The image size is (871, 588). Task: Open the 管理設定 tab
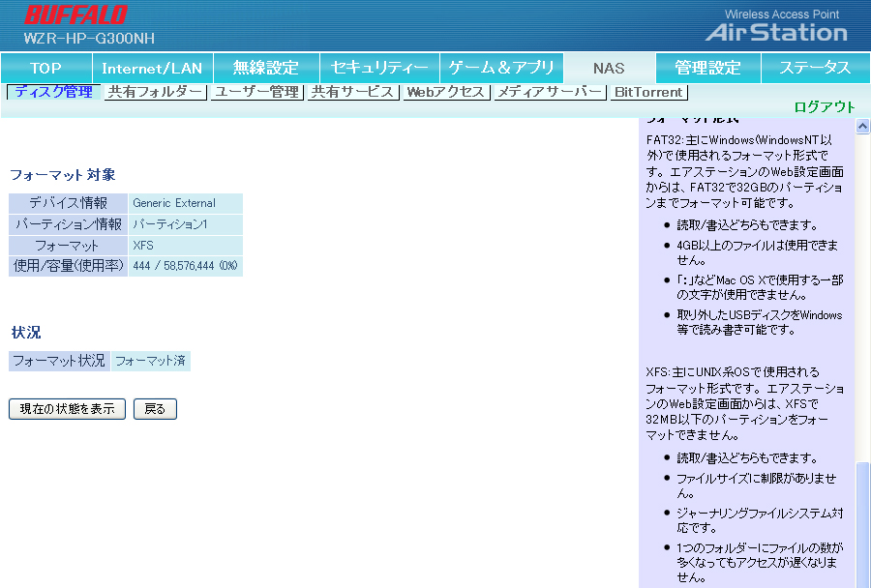[x=707, y=68]
